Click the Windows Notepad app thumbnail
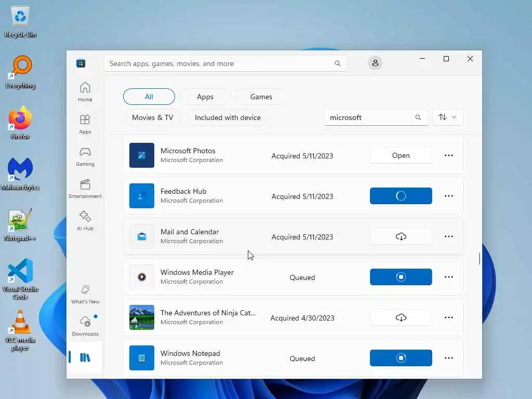The width and height of the screenshot is (532, 399). (x=142, y=358)
